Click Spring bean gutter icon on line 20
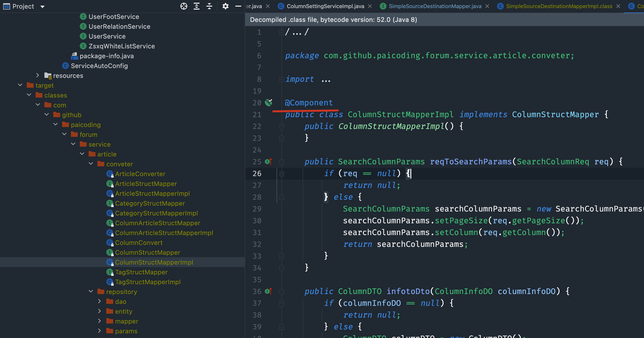Image resolution: width=644 pixels, height=338 pixels. [268, 103]
